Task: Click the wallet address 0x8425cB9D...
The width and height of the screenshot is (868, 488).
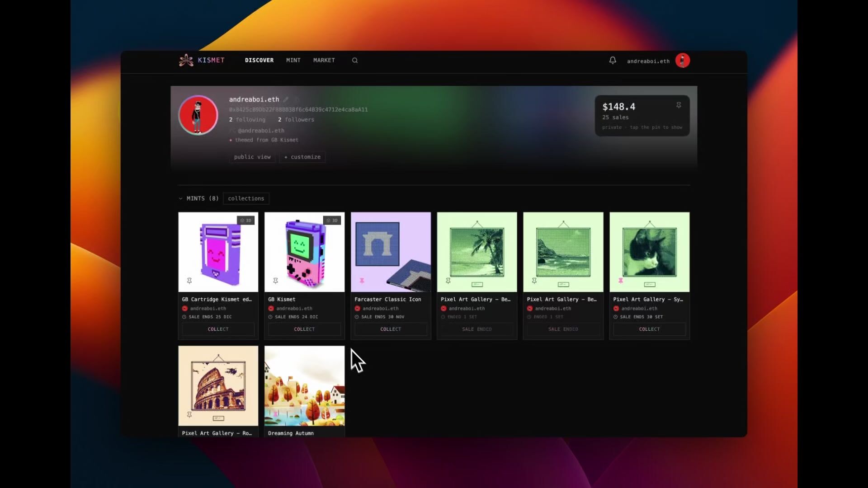Action: [298, 109]
